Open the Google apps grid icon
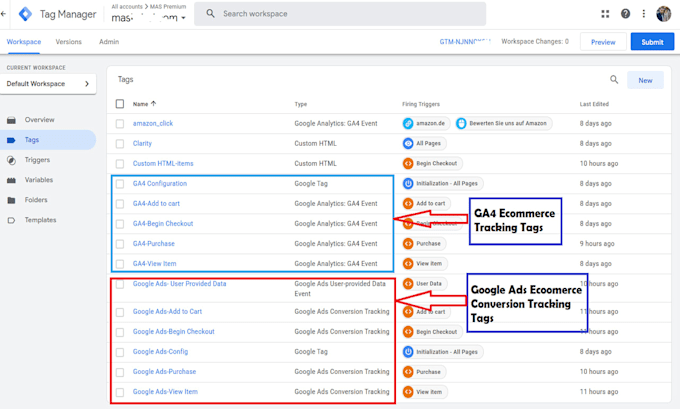 pos(605,14)
